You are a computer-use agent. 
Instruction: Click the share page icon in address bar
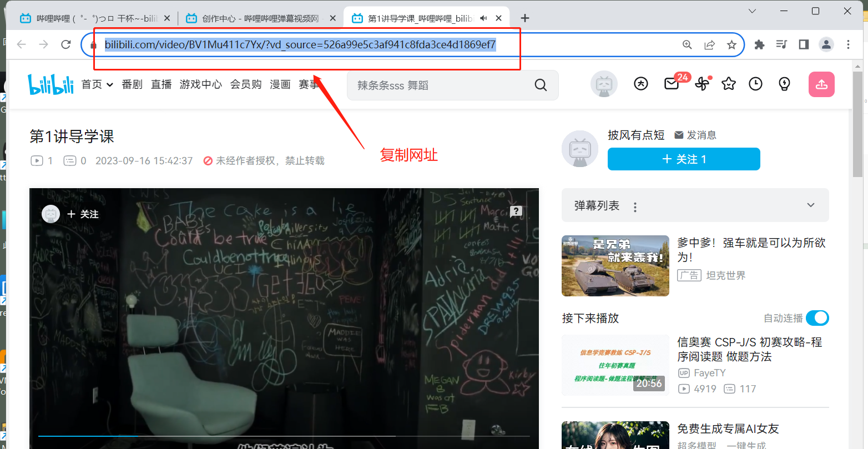[709, 45]
